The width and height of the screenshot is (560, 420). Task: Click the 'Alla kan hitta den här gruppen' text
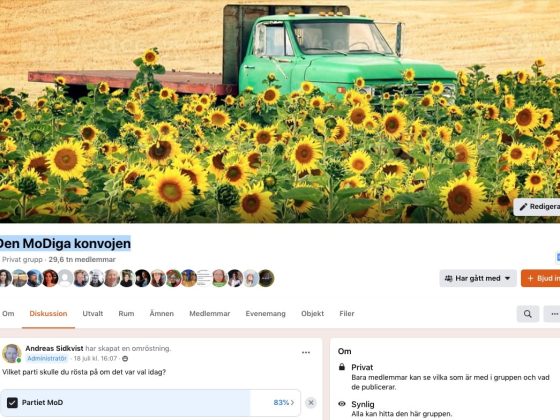pos(401,414)
